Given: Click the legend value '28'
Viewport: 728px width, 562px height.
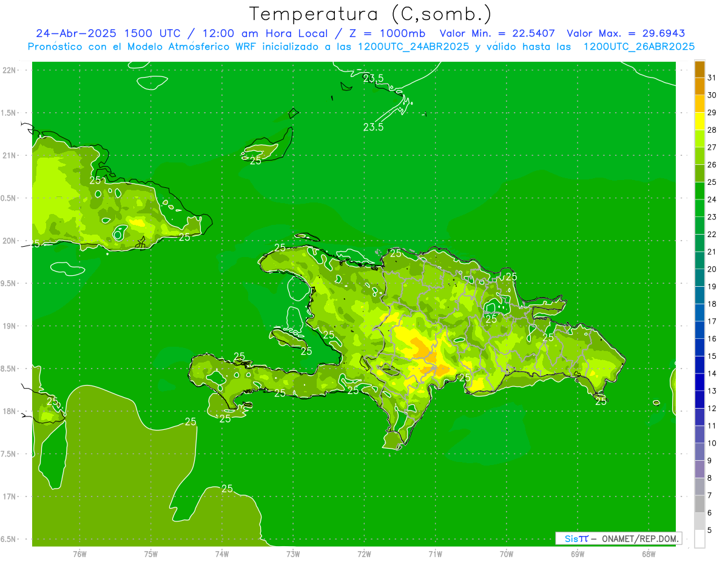Looking at the screenshot, I should tap(712, 130).
